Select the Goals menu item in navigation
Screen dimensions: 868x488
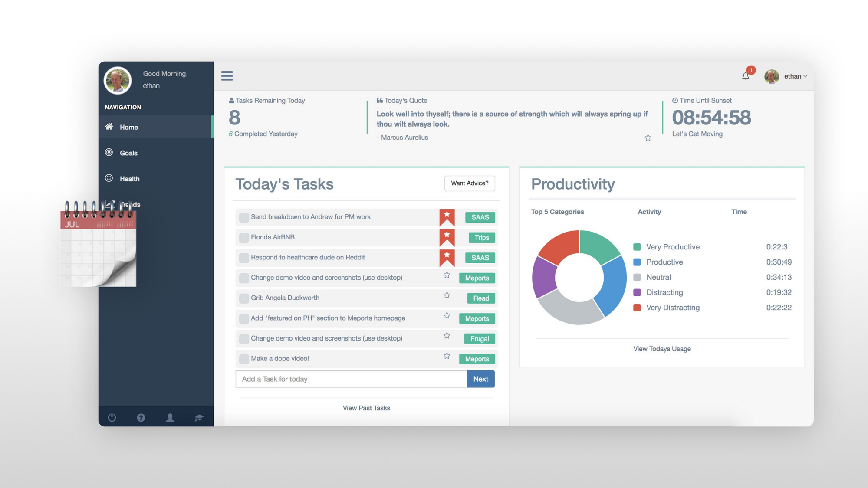point(128,153)
